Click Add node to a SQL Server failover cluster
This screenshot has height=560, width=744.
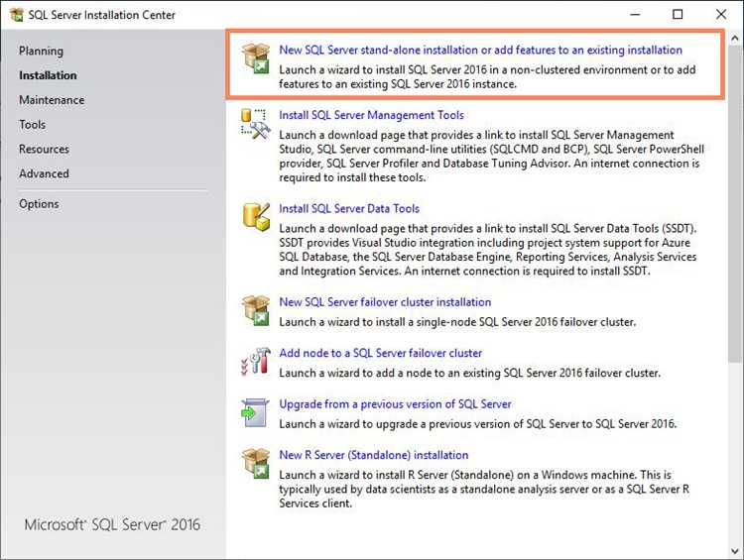coord(381,353)
